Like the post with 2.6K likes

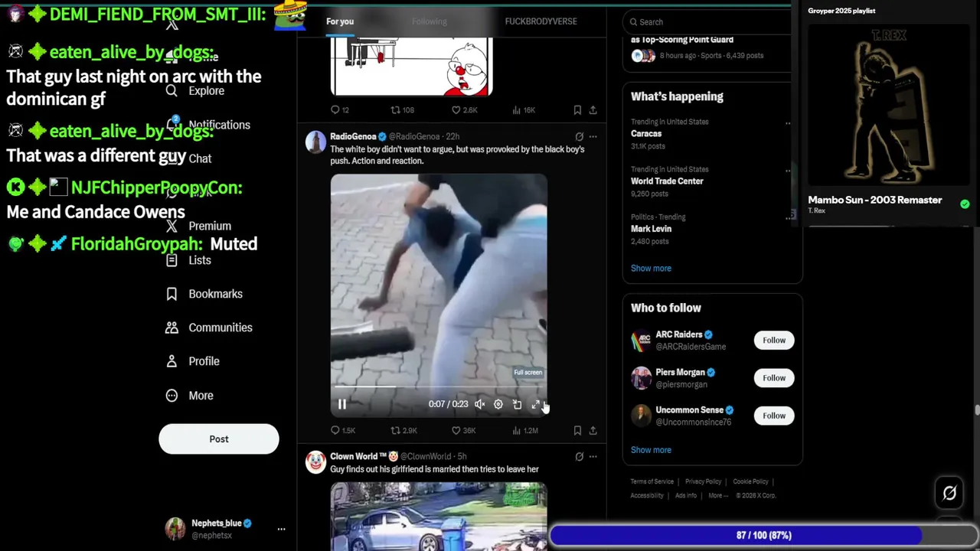[x=464, y=110]
